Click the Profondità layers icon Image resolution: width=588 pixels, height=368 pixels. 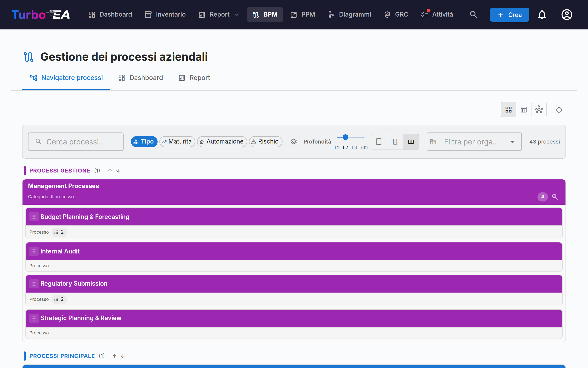[x=294, y=142]
